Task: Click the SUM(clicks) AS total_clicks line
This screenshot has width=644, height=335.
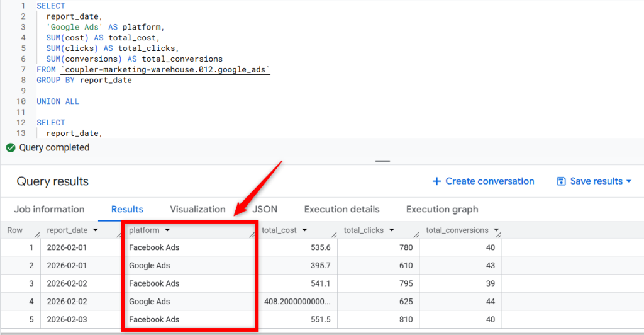Action: 112,48
